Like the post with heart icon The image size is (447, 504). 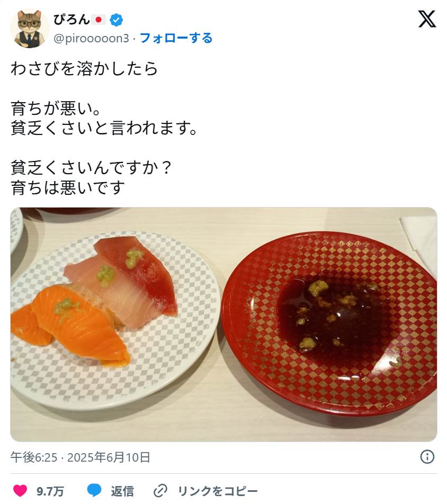(x=20, y=491)
